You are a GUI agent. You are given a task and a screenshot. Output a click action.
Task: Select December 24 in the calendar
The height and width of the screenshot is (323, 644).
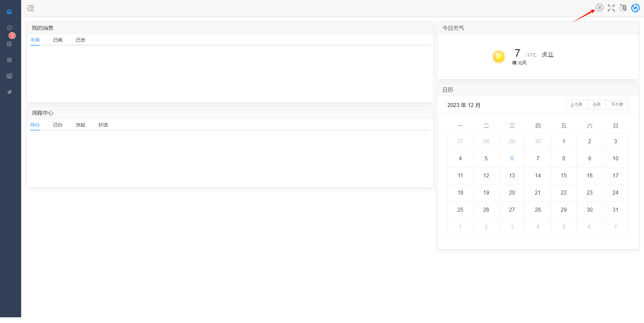[615, 193]
